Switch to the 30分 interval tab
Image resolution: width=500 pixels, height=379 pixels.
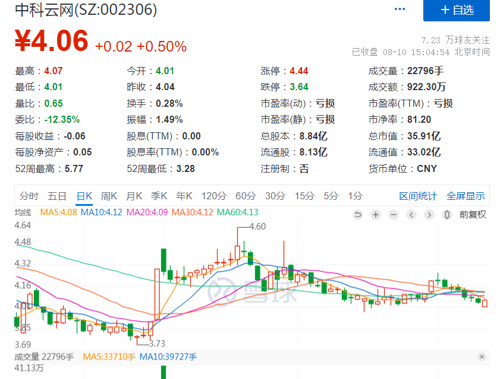(x=275, y=196)
